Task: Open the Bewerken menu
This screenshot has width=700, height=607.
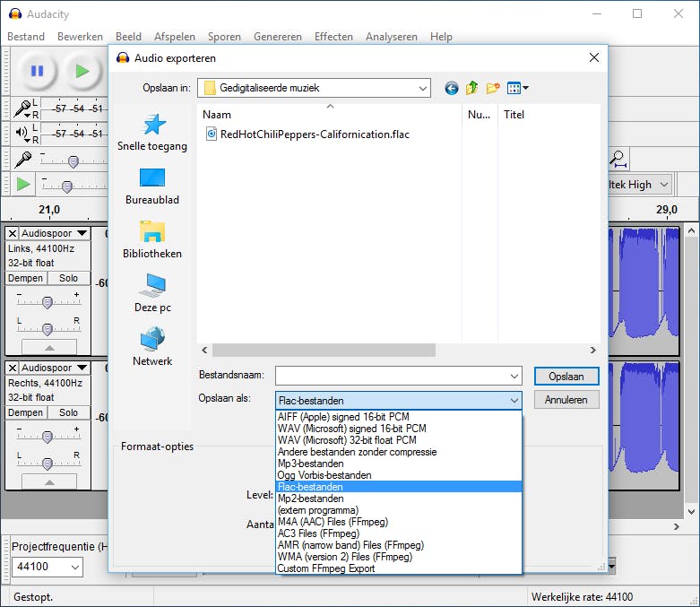Action: click(x=80, y=37)
